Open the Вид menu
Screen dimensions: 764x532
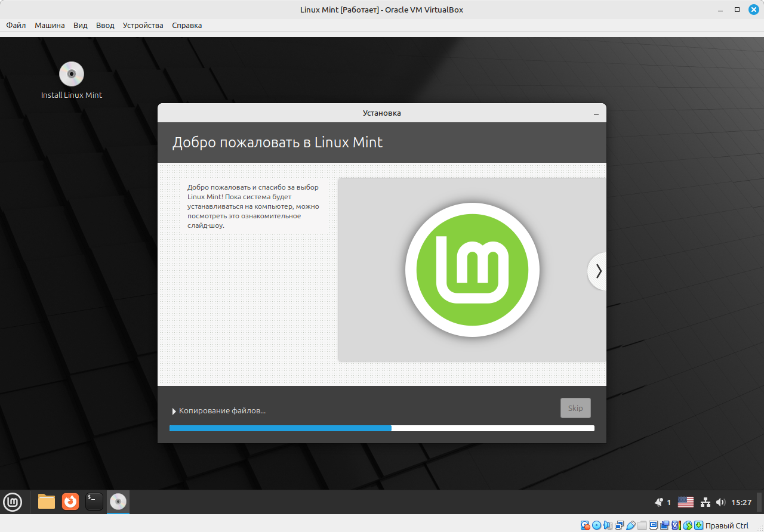point(81,25)
